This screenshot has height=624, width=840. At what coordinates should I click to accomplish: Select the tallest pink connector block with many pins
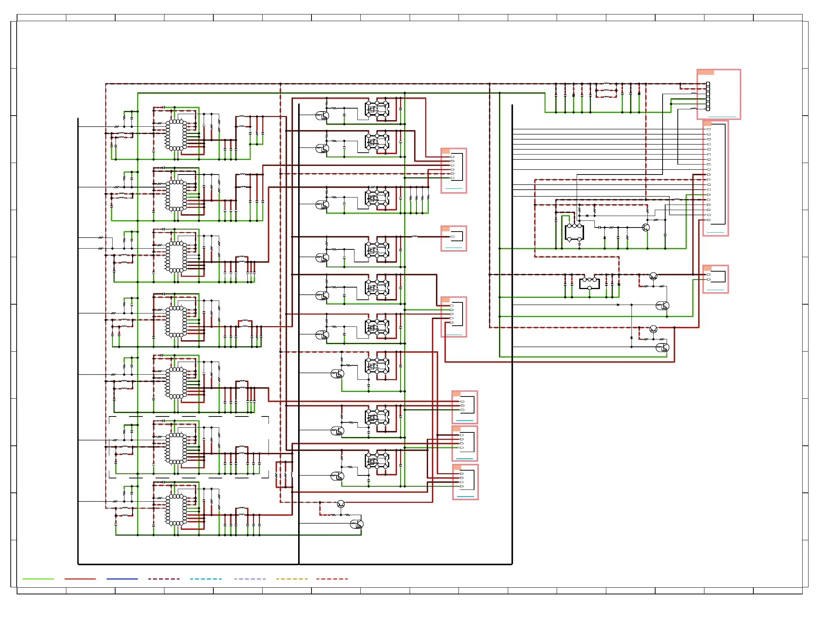click(716, 178)
